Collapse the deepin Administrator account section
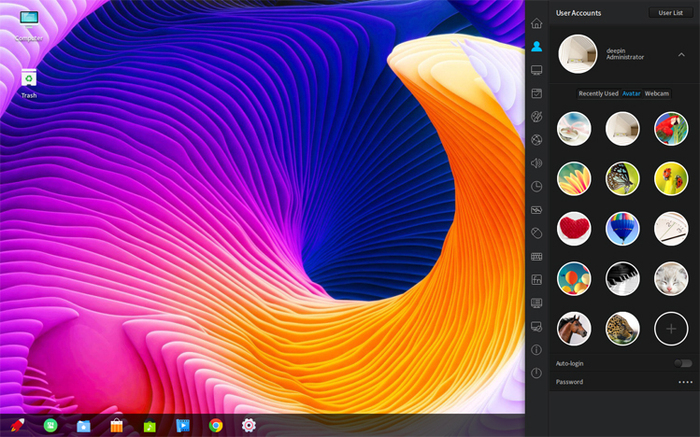The height and width of the screenshot is (437, 700). 681,55
